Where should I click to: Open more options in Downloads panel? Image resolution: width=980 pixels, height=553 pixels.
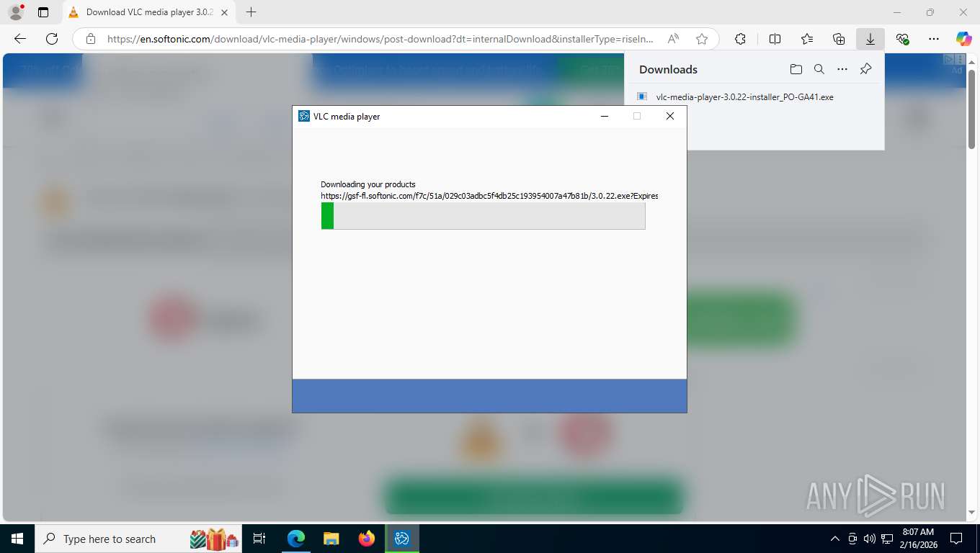[842, 69]
